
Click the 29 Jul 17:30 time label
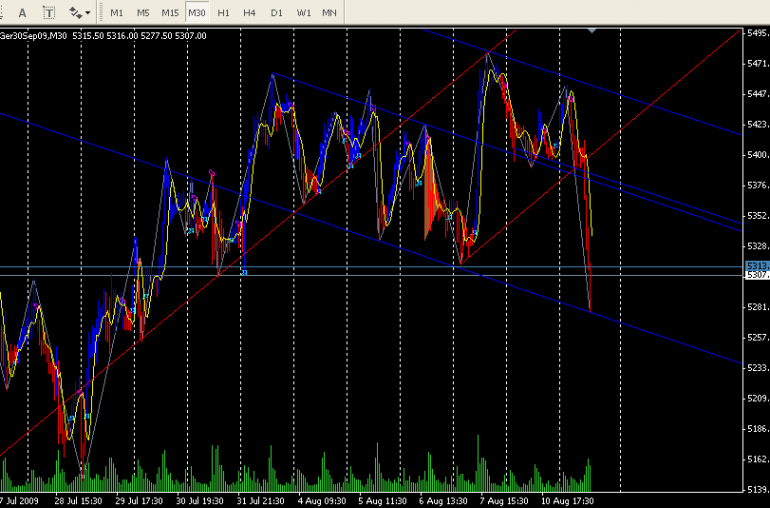point(139,501)
